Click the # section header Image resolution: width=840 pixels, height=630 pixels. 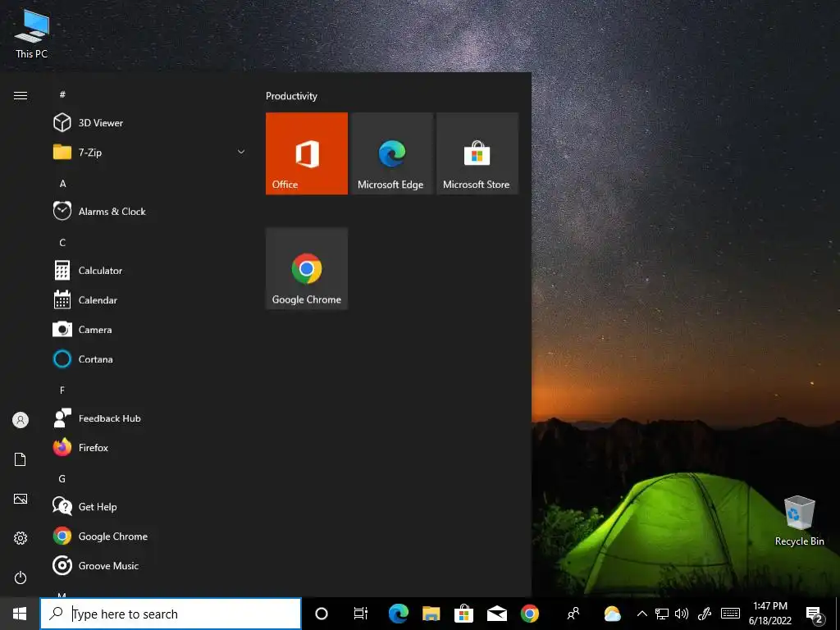(x=62, y=94)
